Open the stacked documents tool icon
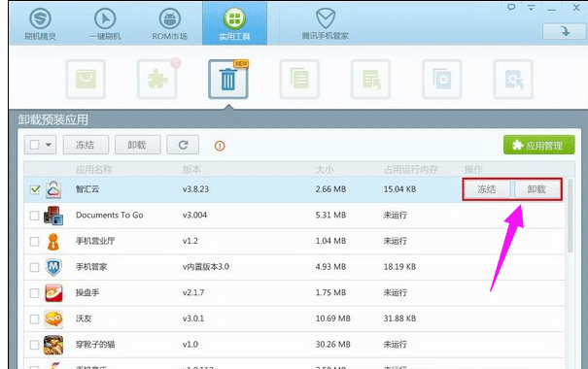The image size is (588, 369). tap(299, 79)
